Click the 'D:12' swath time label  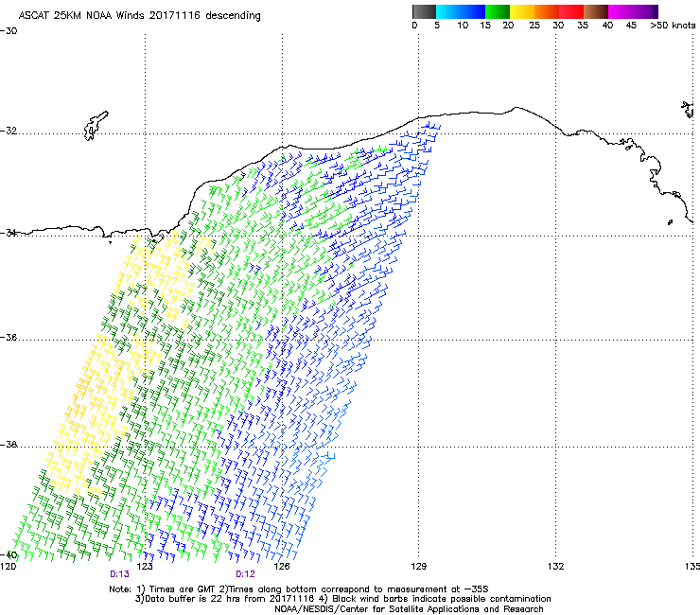click(246, 574)
